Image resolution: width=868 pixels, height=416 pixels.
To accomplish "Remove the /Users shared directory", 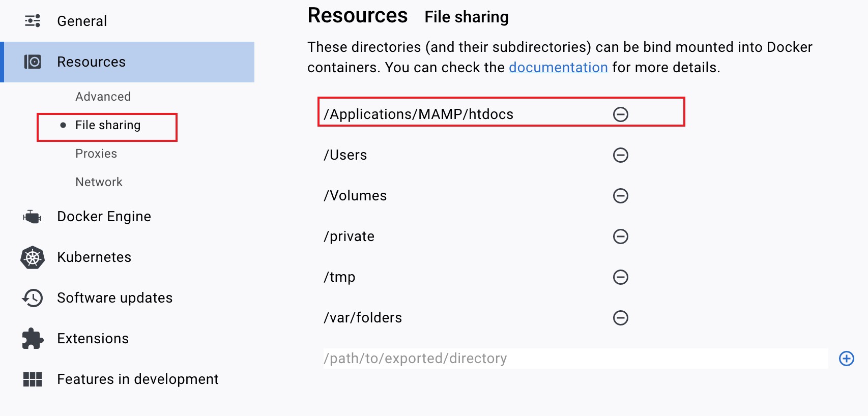I will click(x=620, y=155).
